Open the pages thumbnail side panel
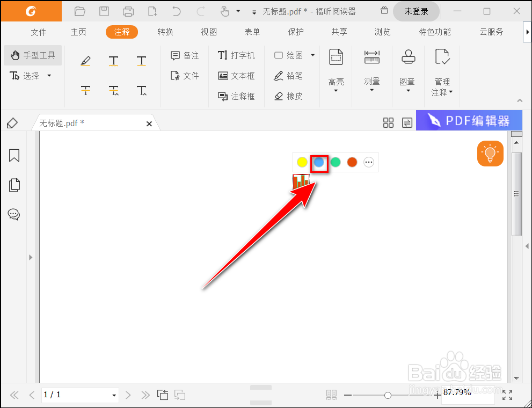This screenshot has height=408, width=532. coord(14,185)
